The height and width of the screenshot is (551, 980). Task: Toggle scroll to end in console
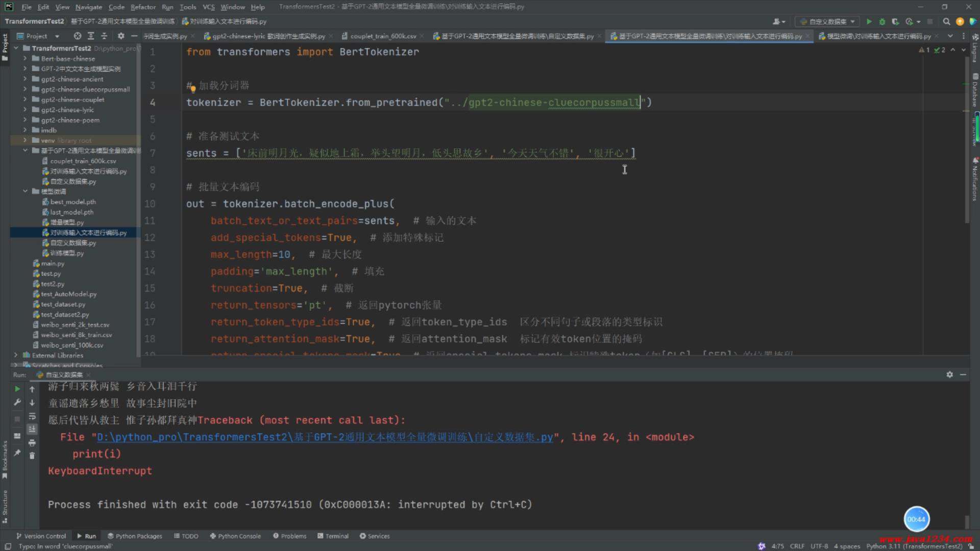tap(32, 429)
